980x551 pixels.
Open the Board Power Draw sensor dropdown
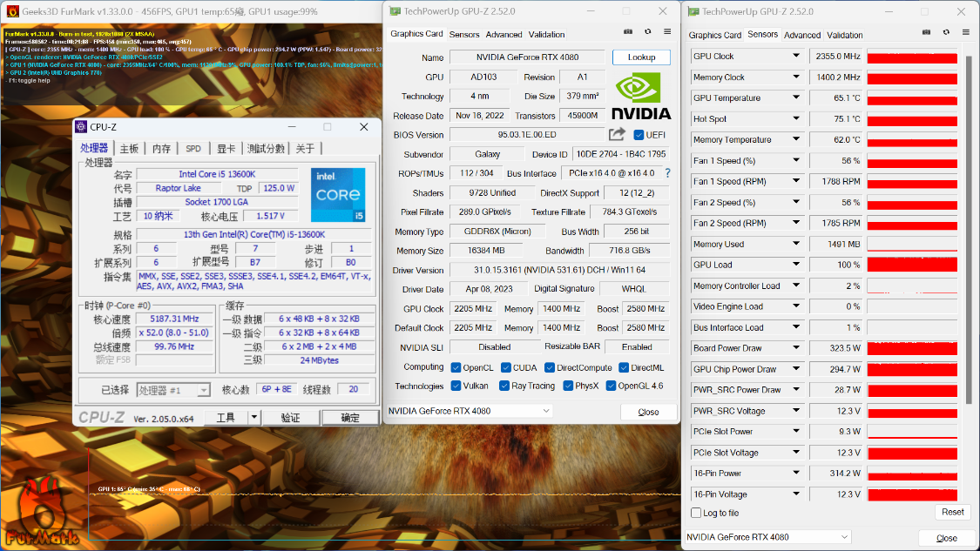coord(796,348)
